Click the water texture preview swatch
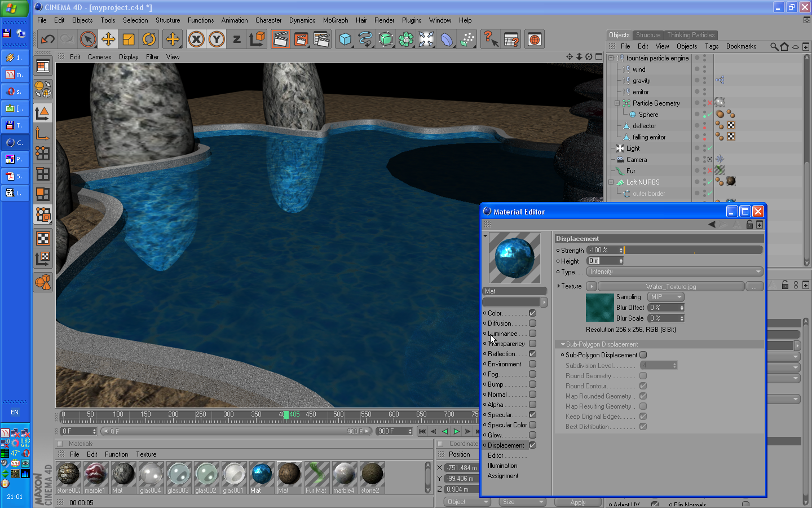 pyautogui.click(x=599, y=308)
